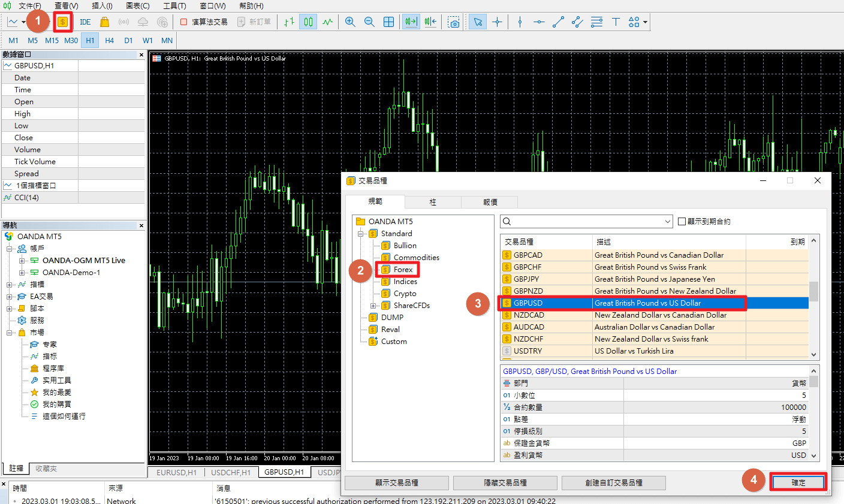Expand the ShareCFDs folder

click(x=373, y=306)
